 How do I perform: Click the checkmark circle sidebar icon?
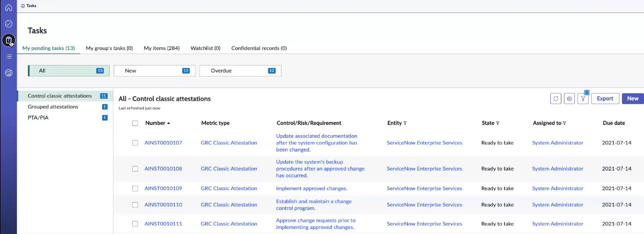click(x=9, y=23)
